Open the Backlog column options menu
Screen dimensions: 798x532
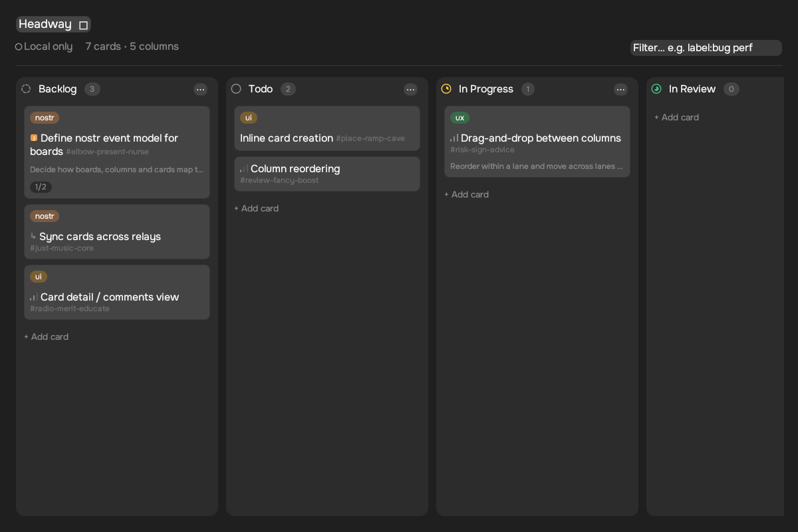pyautogui.click(x=201, y=89)
